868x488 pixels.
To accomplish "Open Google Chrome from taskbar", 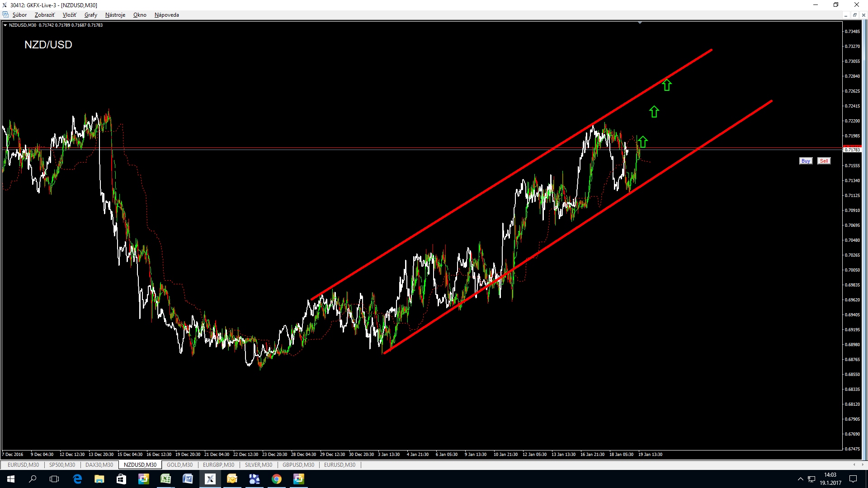I will (277, 479).
